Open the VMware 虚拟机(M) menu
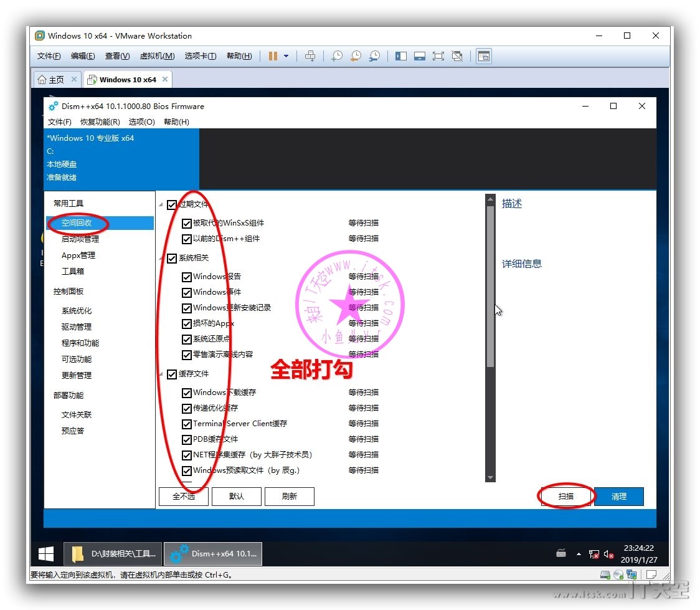The height and width of the screenshot is (610, 700). (157, 56)
